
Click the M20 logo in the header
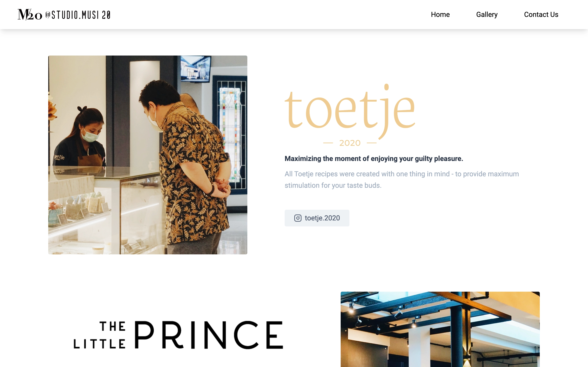pos(30,15)
